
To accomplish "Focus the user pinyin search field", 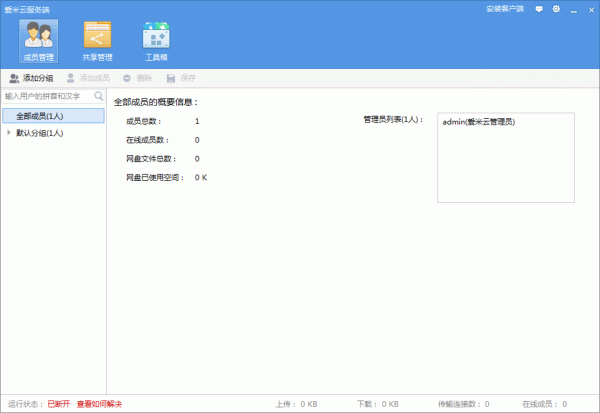I will point(47,96).
